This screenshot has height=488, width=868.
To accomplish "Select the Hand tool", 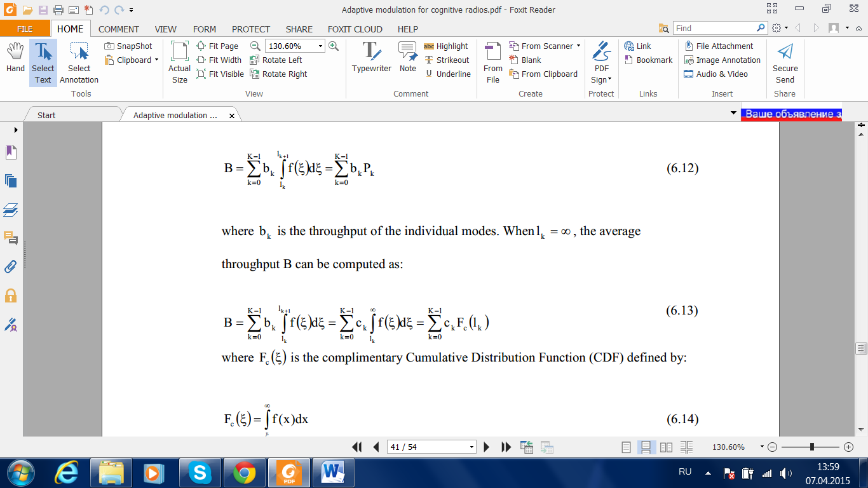I will point(15,58).
